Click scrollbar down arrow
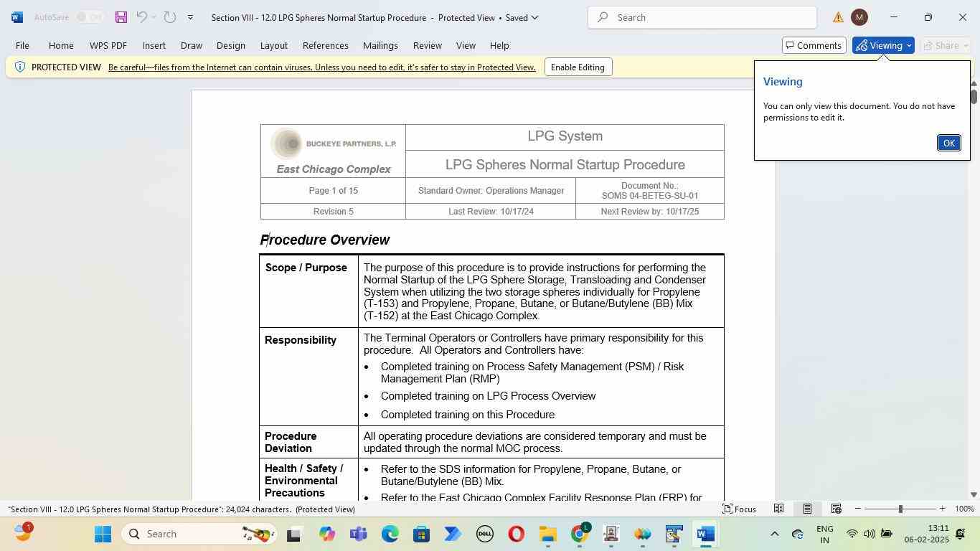Image resolution: width=980 pixels, height=551 pixels. tap(974, 494)
